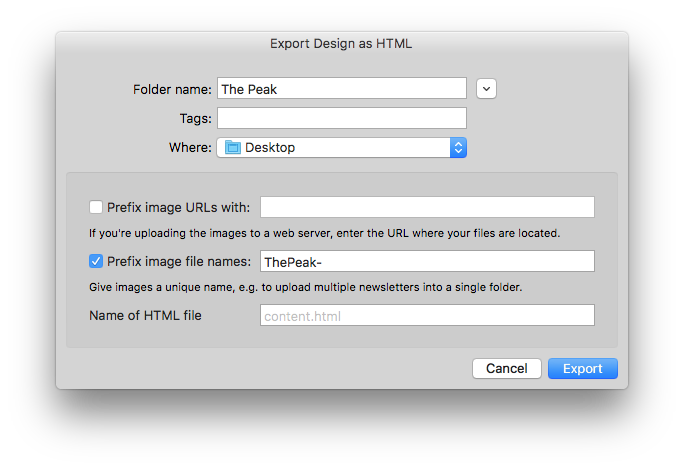
Task: Click the 'Tags:' label
Action: [195, 119]
